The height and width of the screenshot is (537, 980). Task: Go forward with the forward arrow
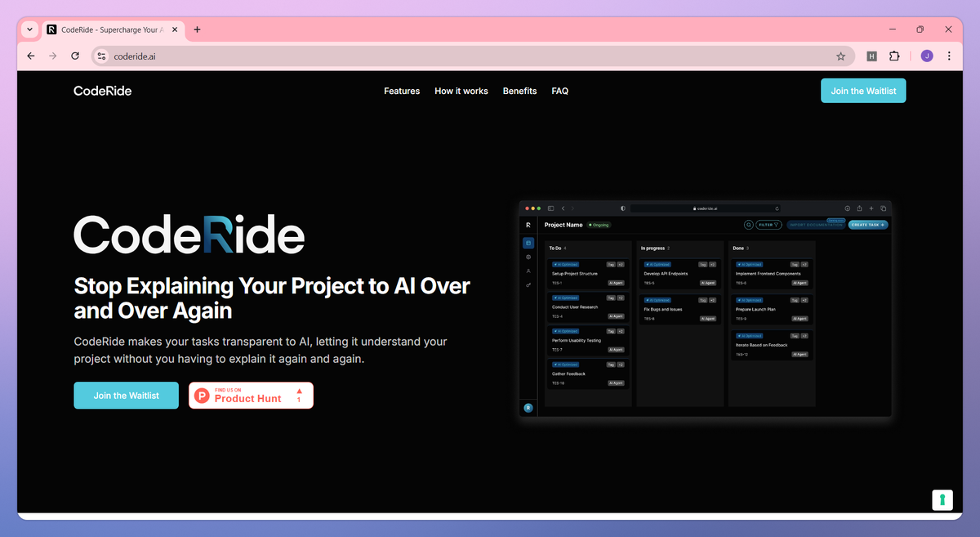[x=53, y=56]
